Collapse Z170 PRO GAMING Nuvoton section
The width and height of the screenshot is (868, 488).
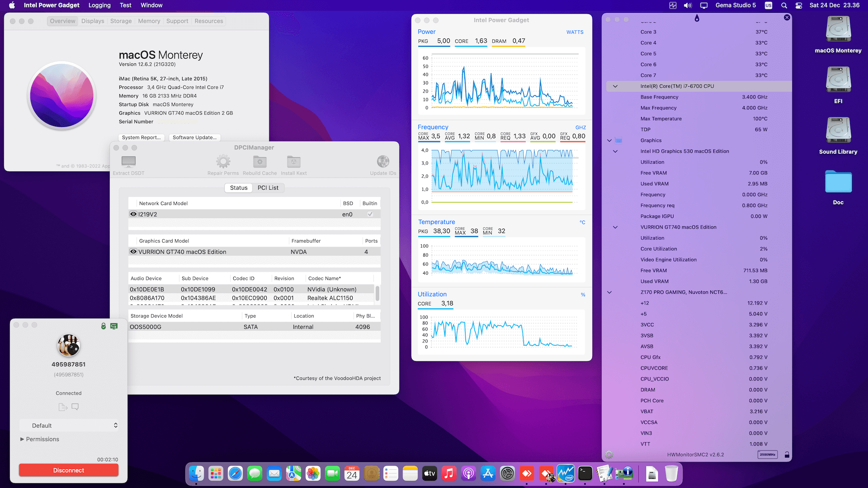609,292
